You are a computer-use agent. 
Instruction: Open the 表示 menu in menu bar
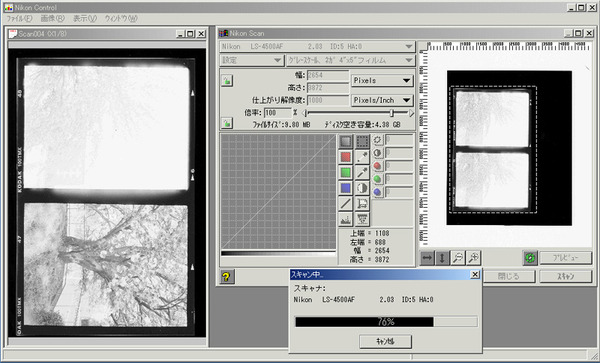85,18
